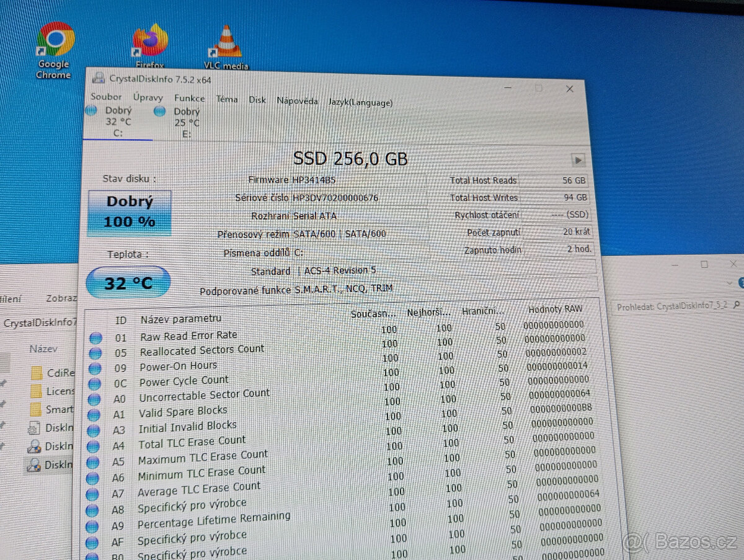Select the C: drive health status icon
This screenshot has height=560, width=744.
(x=91, y=110)
